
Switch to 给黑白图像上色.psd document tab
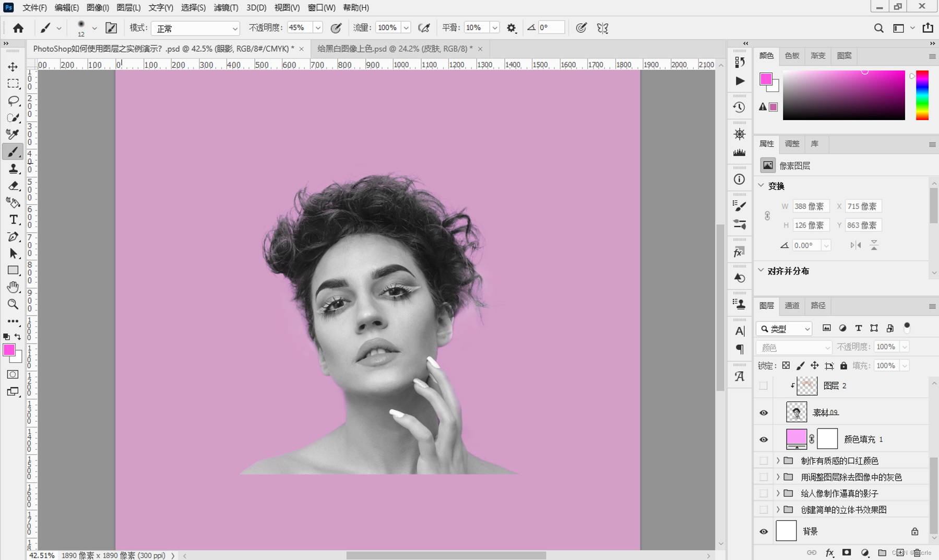[x=395, y=49]
